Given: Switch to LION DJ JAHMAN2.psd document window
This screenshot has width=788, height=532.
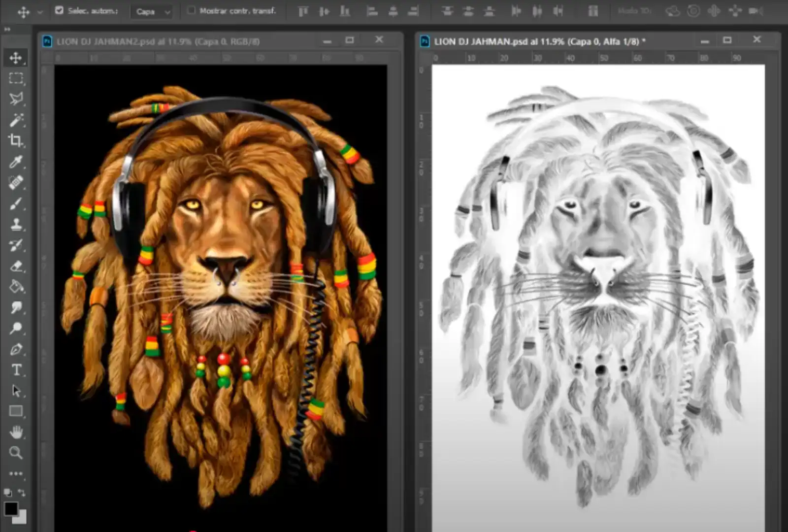Looking at the screenshot, I should coord(158,41).
